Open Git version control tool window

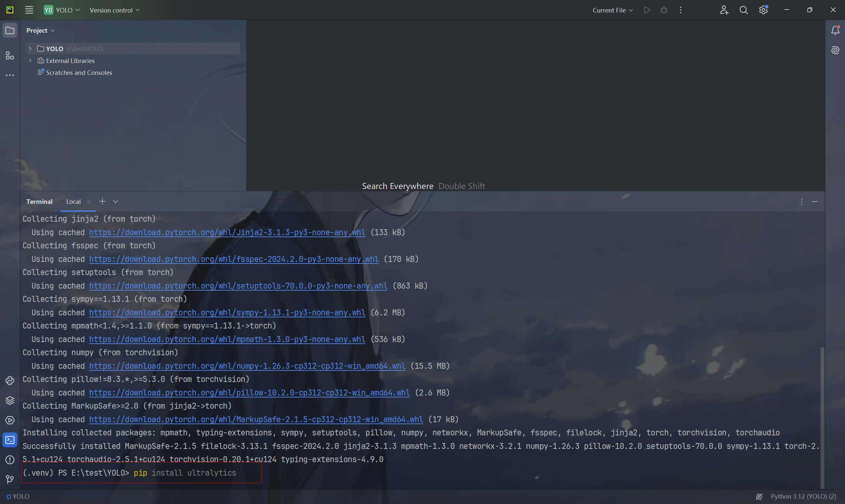click(10, 479)
